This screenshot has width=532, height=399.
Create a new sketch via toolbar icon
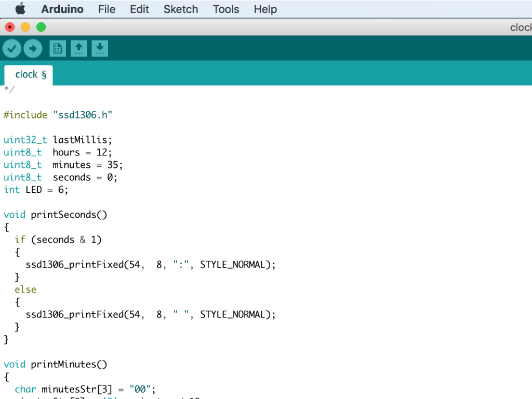(x=58, y=48)
